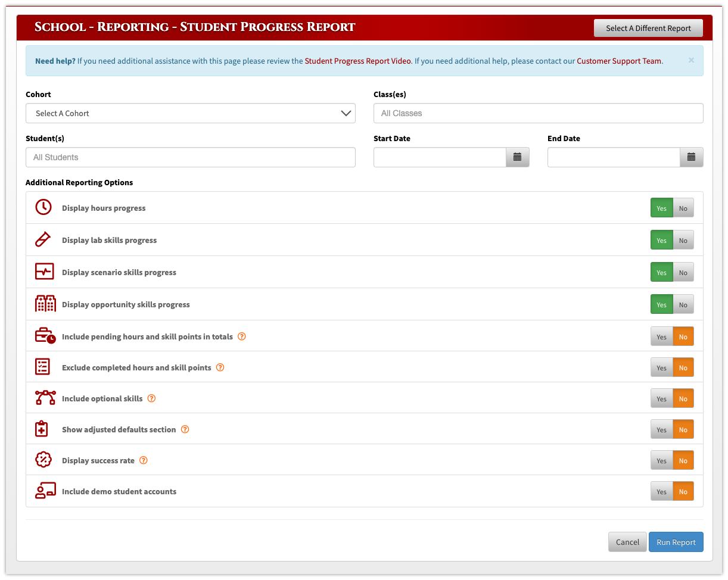Set Display opportunity skills progress to No

tap(683, 305)
